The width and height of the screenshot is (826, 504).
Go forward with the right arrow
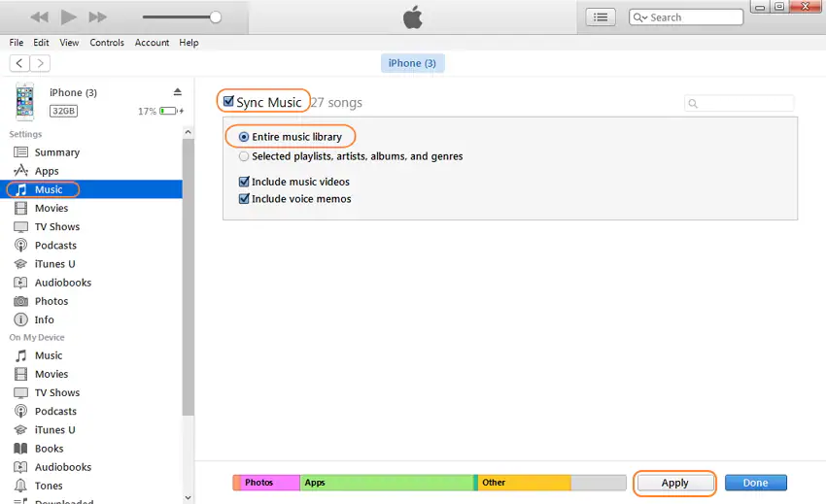coord(40,63)
